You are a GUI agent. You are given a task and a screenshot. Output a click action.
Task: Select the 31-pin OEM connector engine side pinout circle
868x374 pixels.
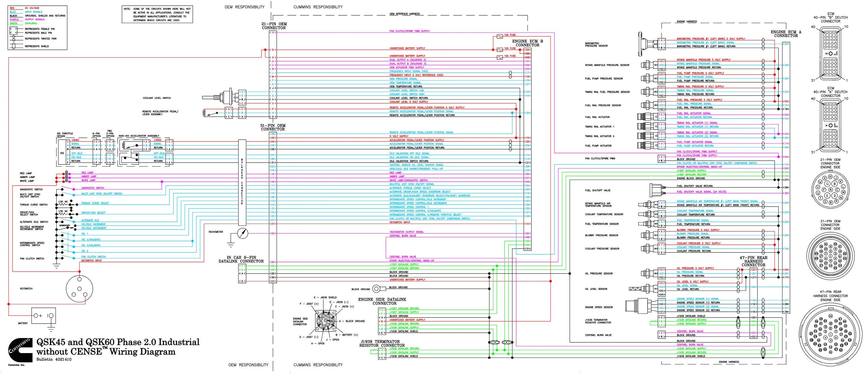[x=830, y=256]
